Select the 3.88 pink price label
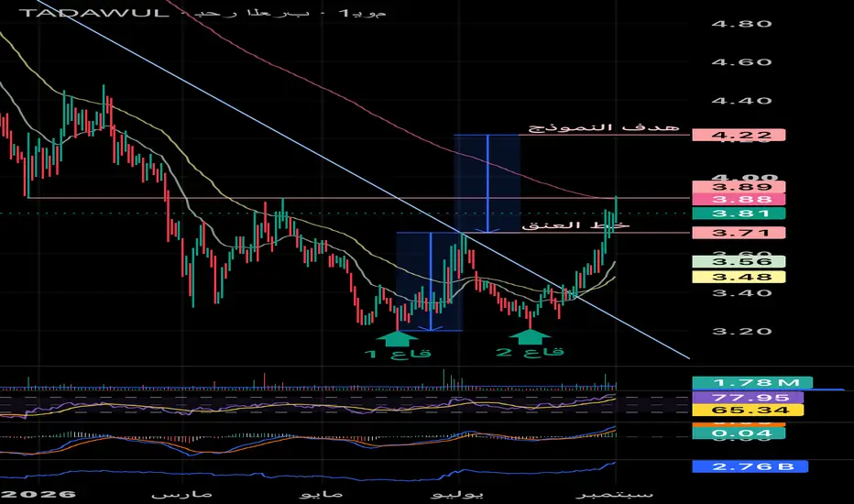 pyautogui.click(x=739, y=200)
